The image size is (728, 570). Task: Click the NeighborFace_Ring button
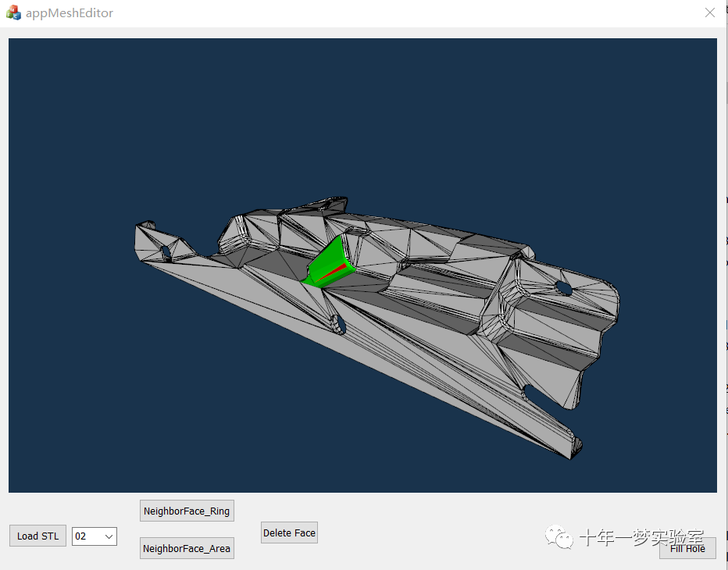coord(187,511)
